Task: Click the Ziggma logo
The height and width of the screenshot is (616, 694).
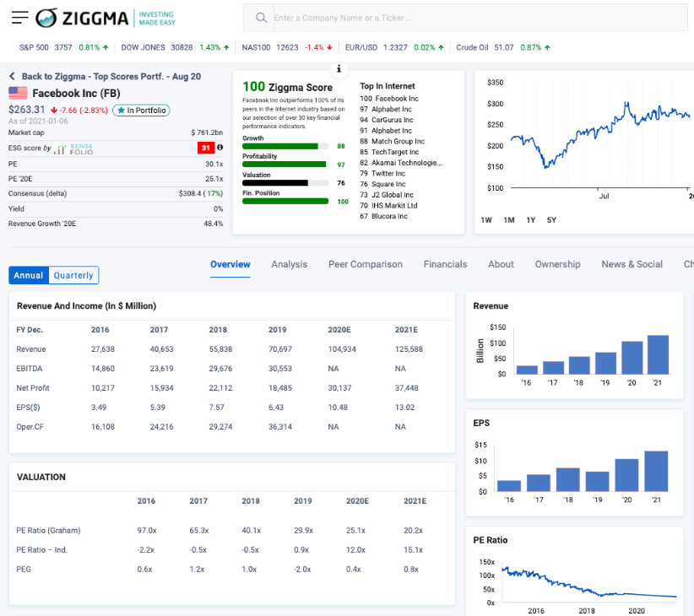Action: (x=106, y=18)
